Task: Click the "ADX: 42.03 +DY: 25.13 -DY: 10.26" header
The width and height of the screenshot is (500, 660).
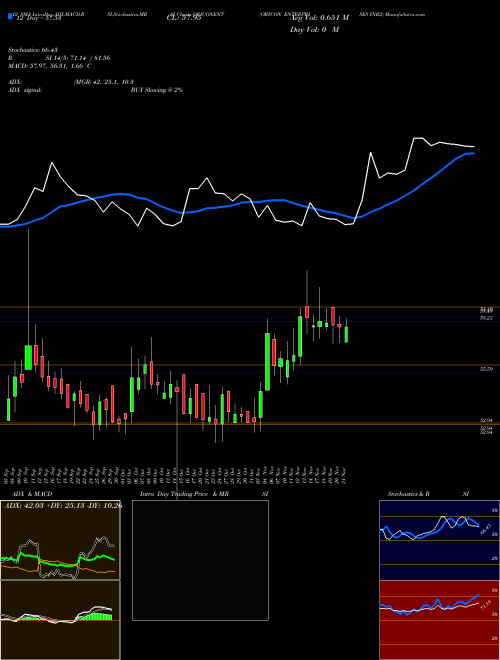Action: click(63, 505)
